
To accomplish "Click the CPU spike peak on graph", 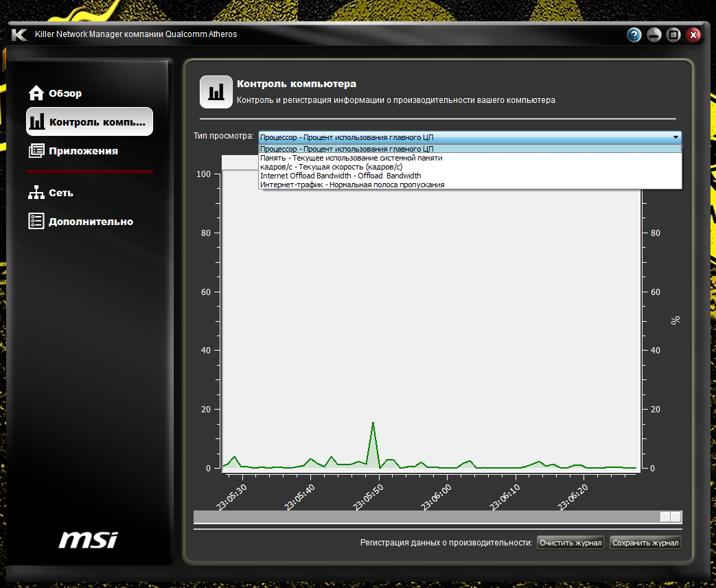I will pos(373,423).
